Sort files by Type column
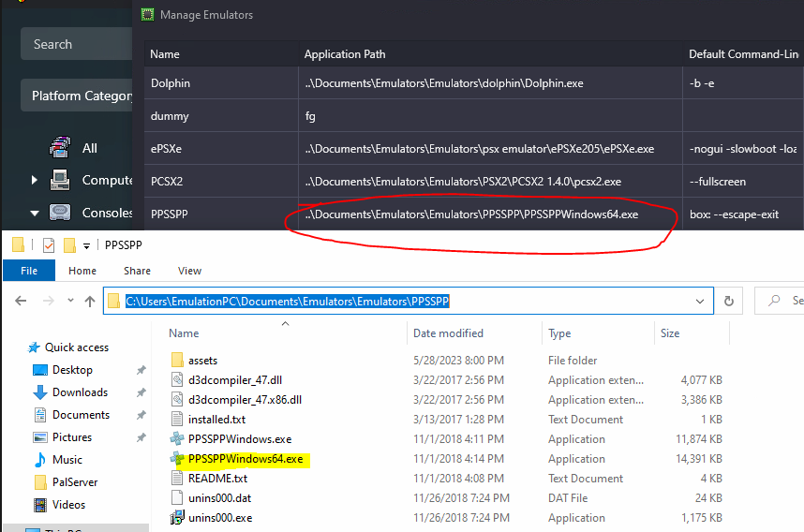 559,333
